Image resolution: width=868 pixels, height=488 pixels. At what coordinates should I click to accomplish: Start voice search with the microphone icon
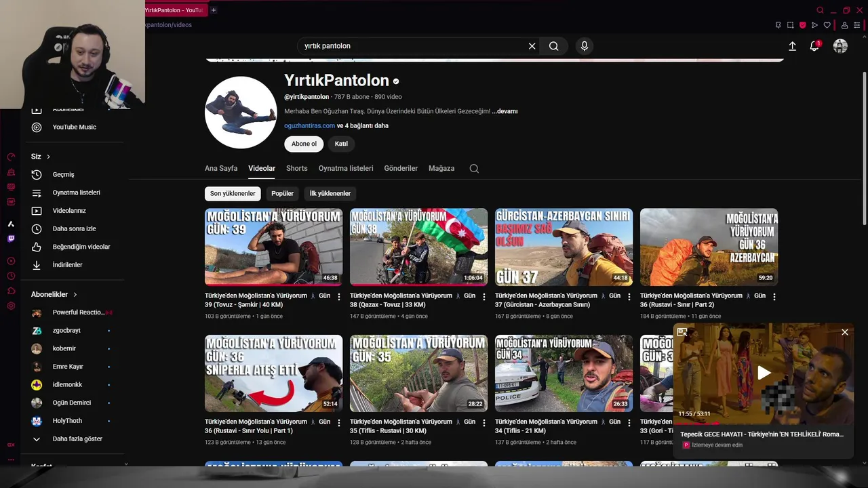(x=585, y=46)
